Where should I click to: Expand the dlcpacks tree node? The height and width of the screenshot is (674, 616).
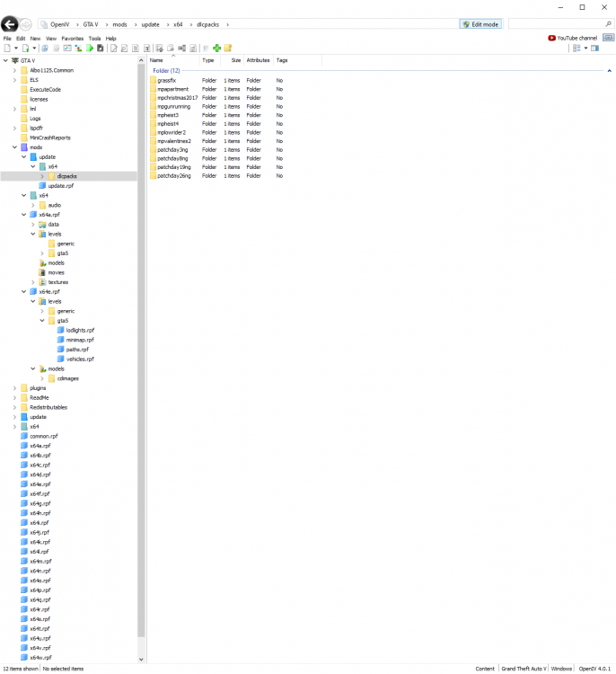(42, 176)
